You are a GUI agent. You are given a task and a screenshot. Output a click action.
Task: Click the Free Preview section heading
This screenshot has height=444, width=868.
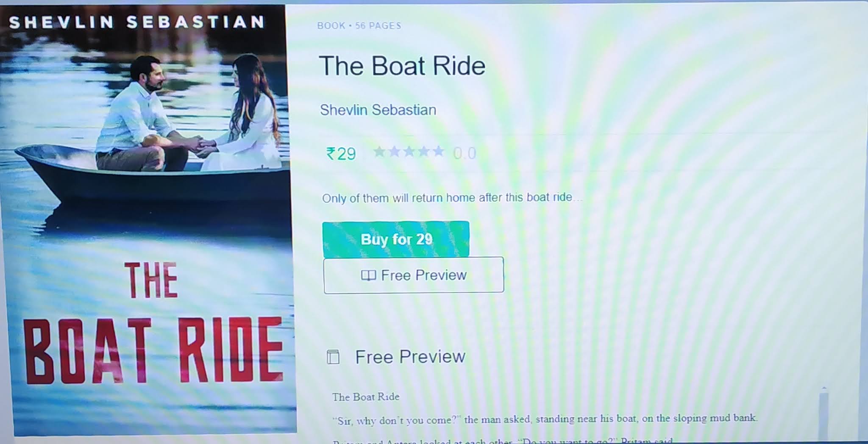410,357
